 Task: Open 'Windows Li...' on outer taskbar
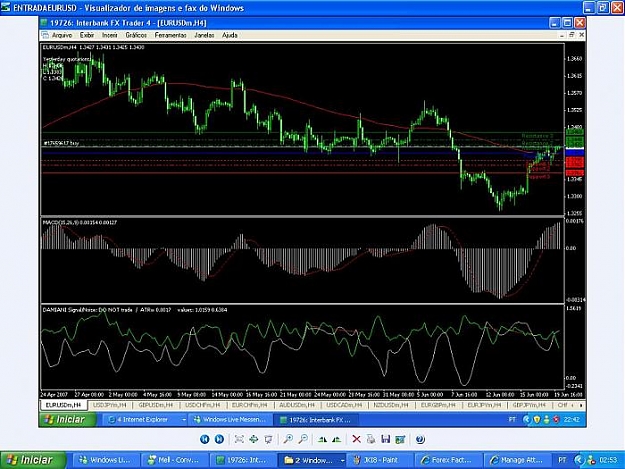(107, 460)
